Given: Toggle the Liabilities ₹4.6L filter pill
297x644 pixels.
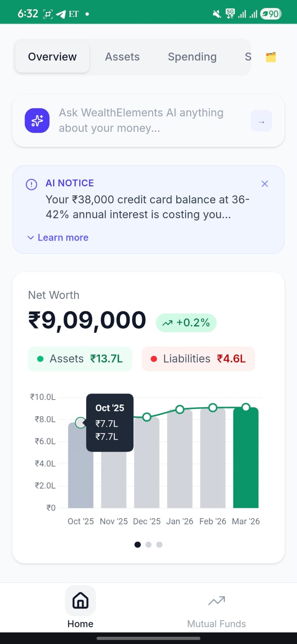Looking at the screenshot, I should 198,359.
